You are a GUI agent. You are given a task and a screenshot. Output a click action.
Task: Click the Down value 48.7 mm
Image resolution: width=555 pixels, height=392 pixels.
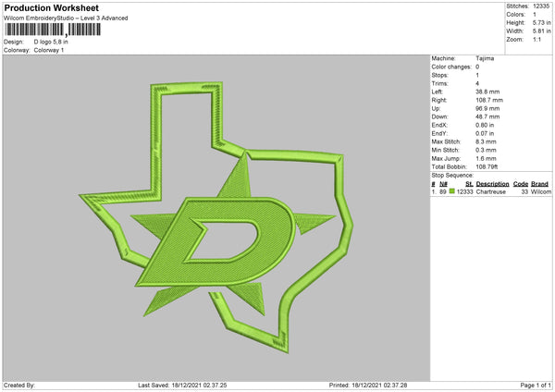pos(487,116)
